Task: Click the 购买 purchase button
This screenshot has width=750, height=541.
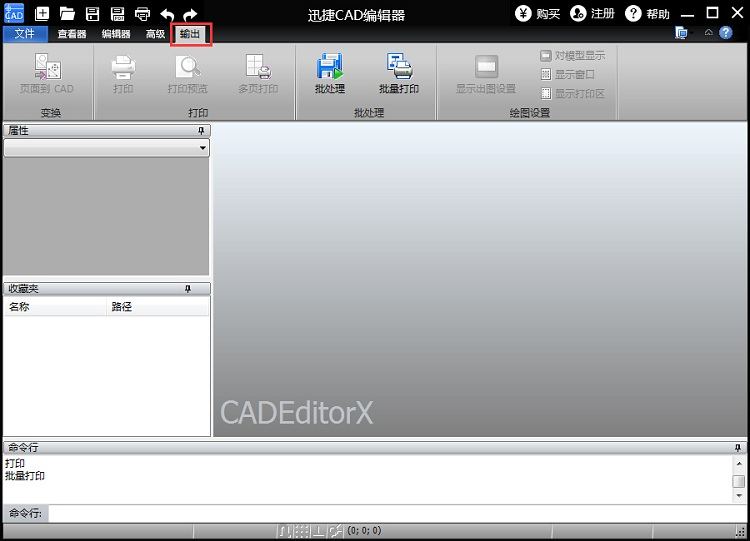Action: coord(537,14)
